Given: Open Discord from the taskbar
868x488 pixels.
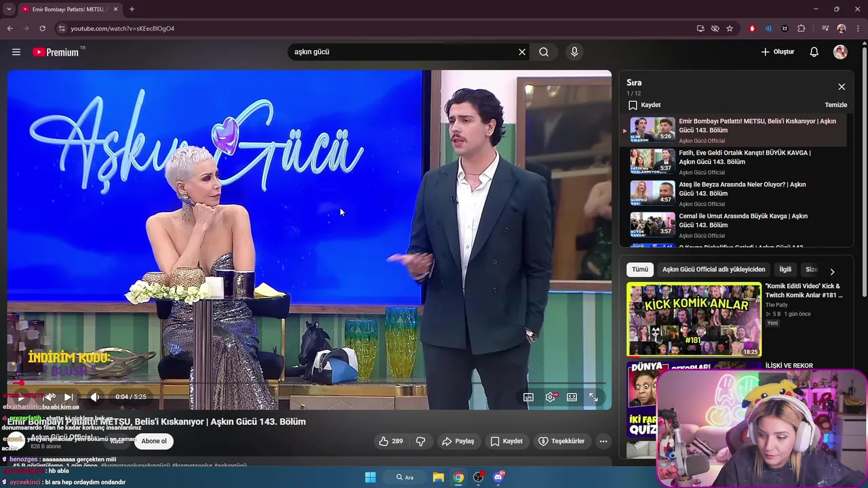Looking at the screenshot, I should click(498, 477).
